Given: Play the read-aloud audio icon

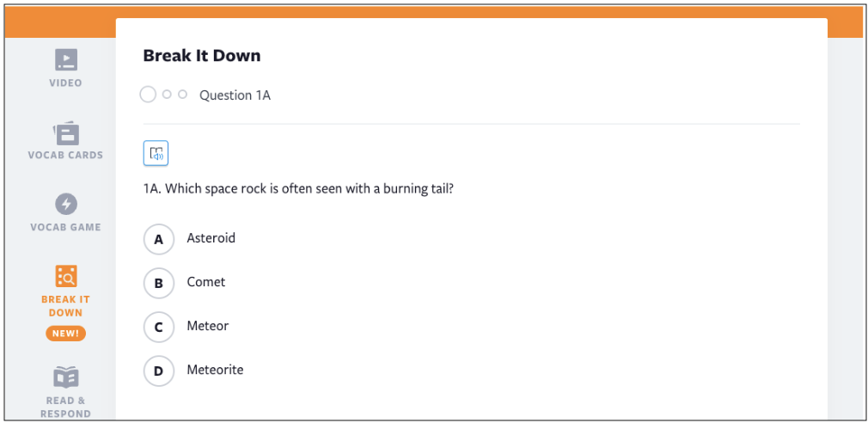Looking at the screenshot, I should [156, 153].
